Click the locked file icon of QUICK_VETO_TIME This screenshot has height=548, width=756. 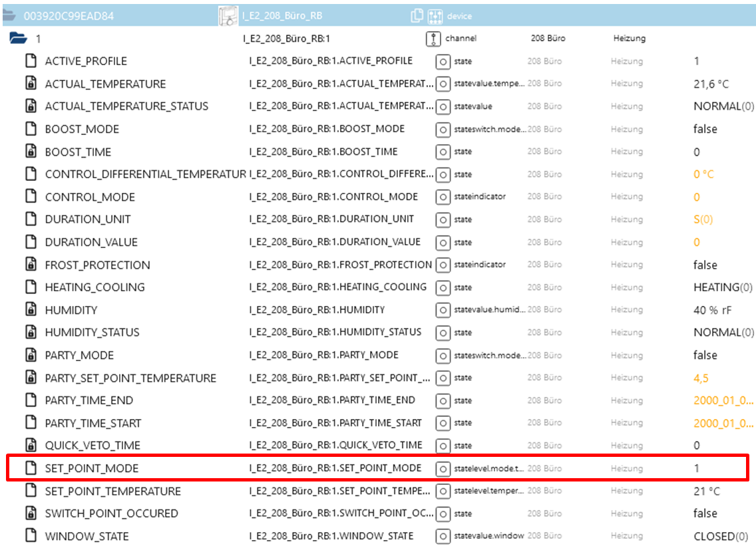[x=31, y=446]
